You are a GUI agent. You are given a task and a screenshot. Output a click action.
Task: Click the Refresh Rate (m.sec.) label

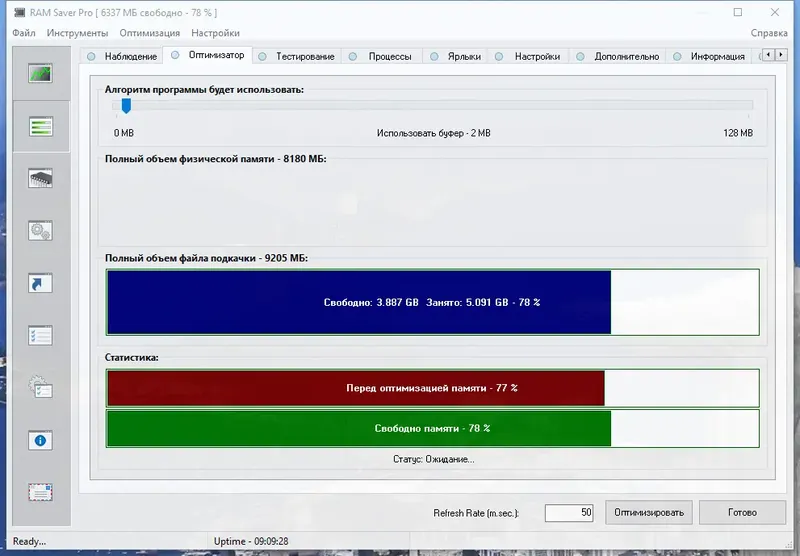pyautogui.click(x=476, y=513)
